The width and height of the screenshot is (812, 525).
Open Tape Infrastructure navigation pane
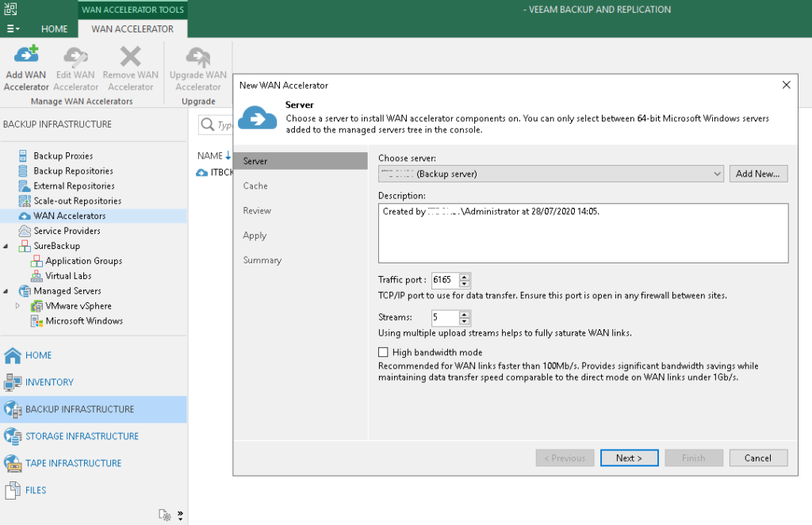pos(73,463)
